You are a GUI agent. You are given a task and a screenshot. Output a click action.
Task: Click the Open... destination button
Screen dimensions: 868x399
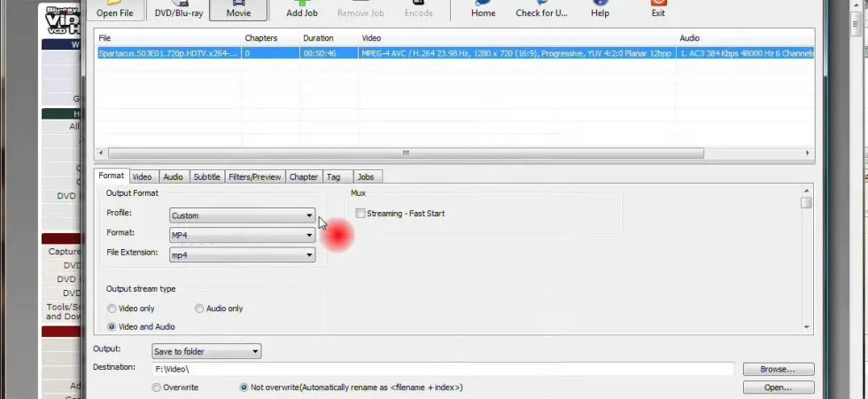(779, 387)
